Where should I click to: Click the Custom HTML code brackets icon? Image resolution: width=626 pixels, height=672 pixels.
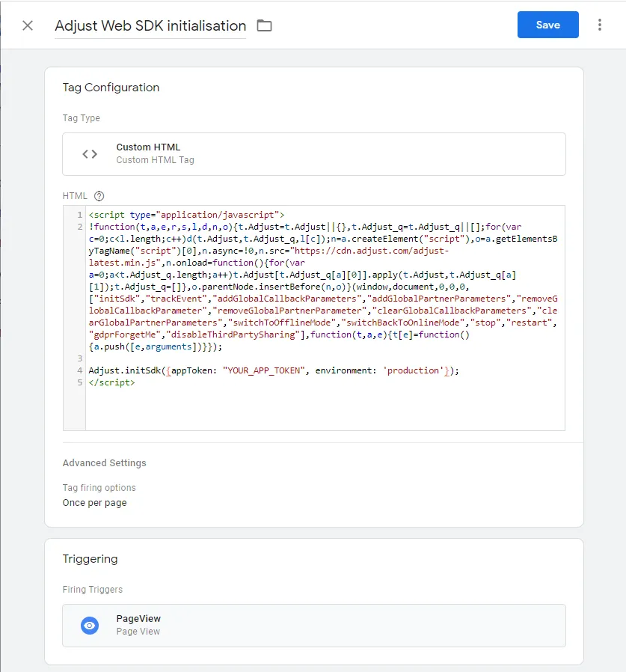pyautogui.click(x=90, y=154)
